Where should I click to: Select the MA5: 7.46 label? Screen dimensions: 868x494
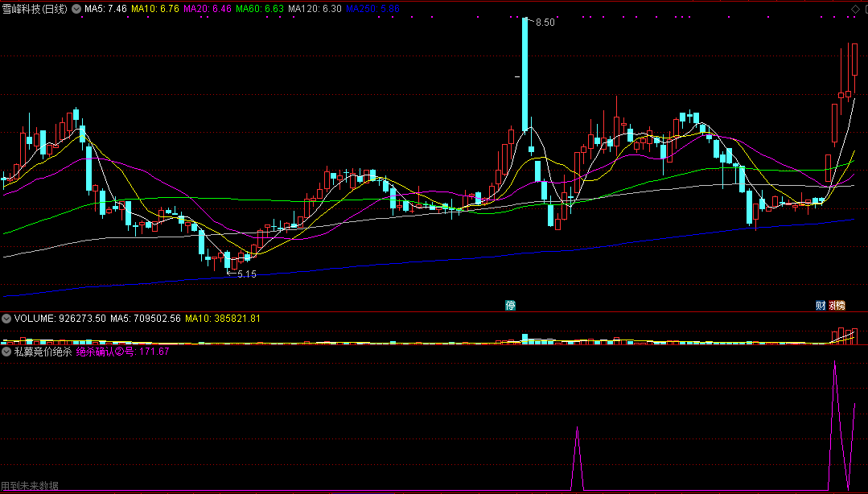(105, 9)
